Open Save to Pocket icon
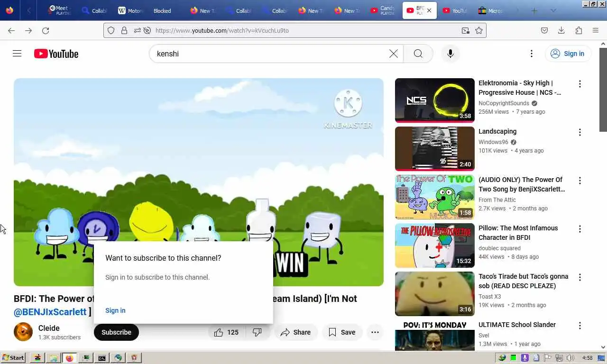 (x=544, y=30)
